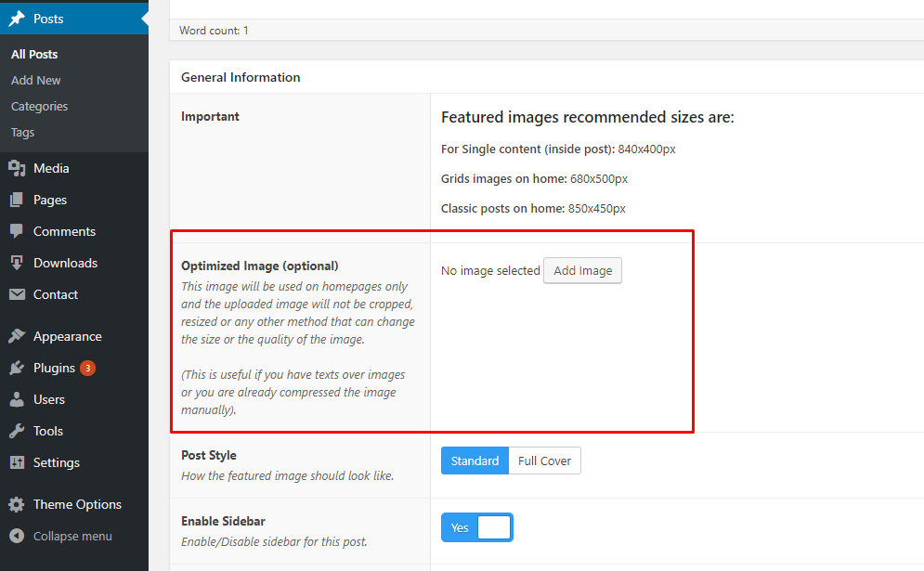Click the Appearance paintbrush icon

pos(17,336)
